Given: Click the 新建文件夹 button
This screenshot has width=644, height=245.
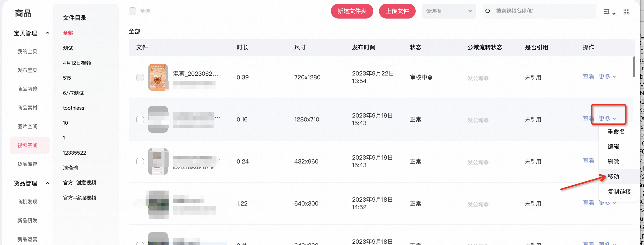Looking at the screenshot, I should tap(352, 11).
